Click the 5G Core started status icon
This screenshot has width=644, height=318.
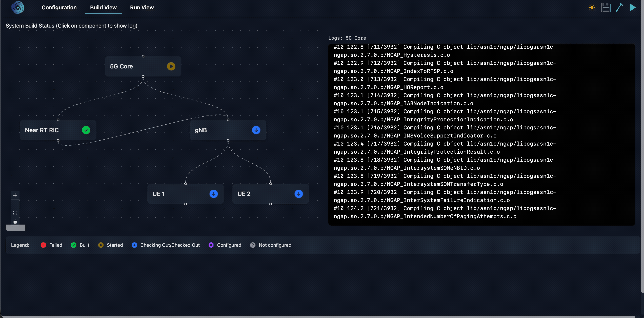tap(171, 66)
